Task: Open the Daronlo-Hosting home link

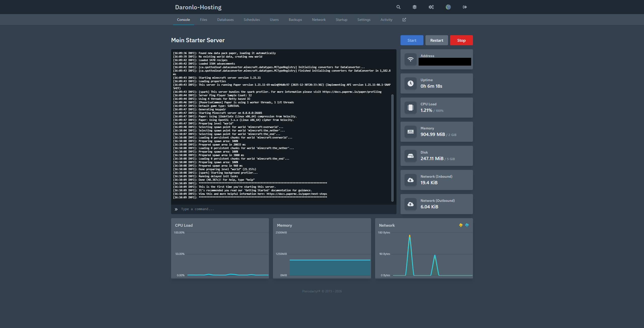Action: point(198,7)
